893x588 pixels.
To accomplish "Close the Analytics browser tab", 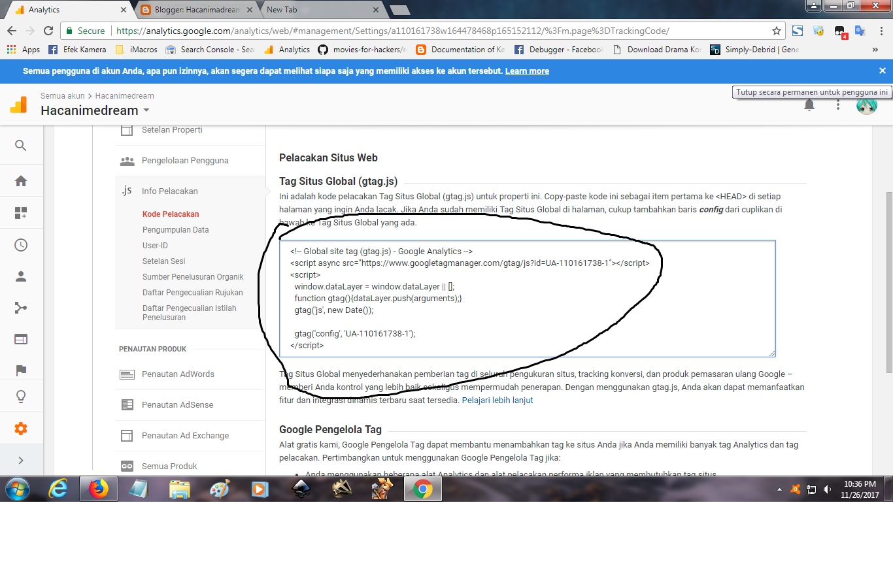I will click(x=124, y=10).
